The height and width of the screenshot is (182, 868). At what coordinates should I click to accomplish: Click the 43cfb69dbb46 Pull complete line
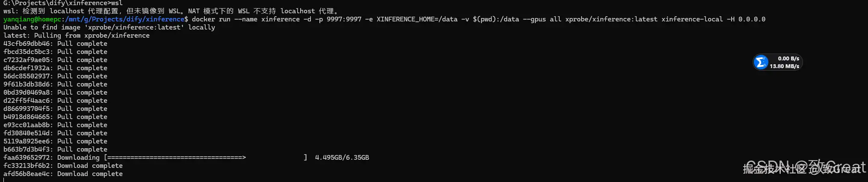pos(56,44)
